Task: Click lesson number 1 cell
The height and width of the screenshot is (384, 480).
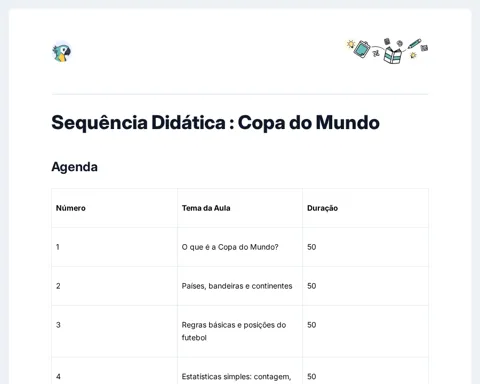Action: 115,247
